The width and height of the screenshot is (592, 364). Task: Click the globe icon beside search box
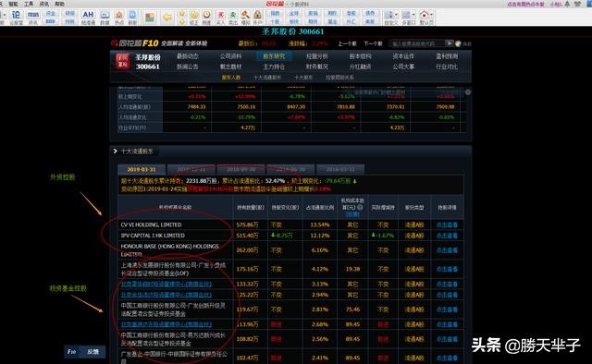(458, 43)
